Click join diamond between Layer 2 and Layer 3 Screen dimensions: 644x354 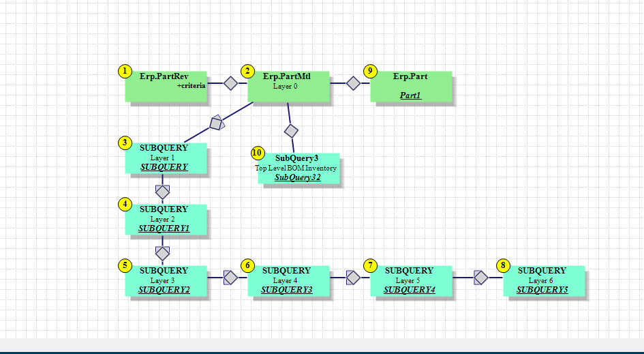point(163,253)
